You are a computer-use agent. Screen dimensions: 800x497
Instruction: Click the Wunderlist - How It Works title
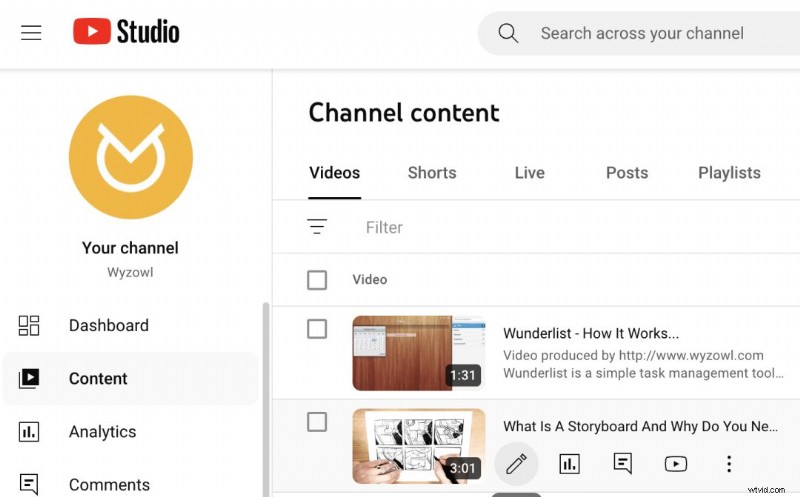pyautogui.click(x=591, y=333)
